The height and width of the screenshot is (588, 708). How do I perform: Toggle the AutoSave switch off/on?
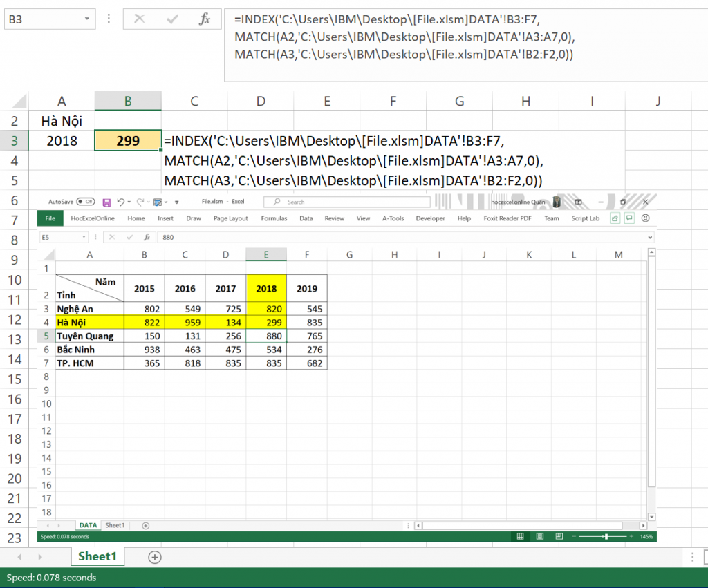click(85, 202)
